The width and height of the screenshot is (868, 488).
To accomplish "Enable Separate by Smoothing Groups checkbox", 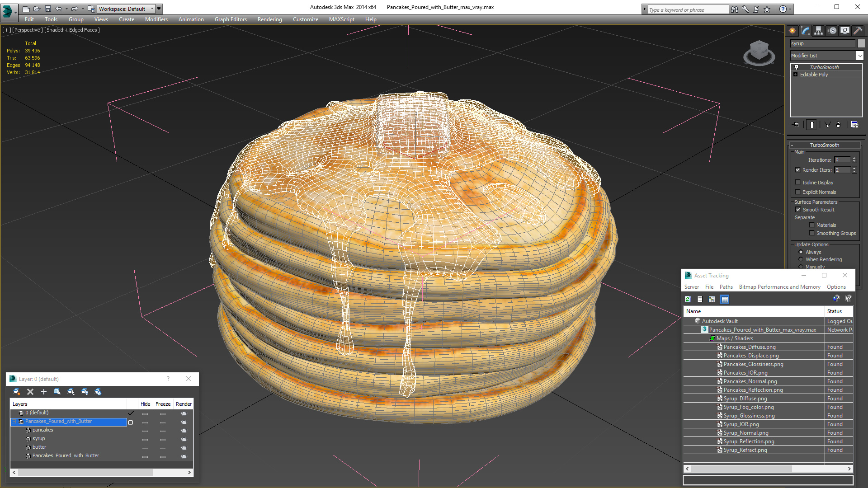I will click(812, 233).
